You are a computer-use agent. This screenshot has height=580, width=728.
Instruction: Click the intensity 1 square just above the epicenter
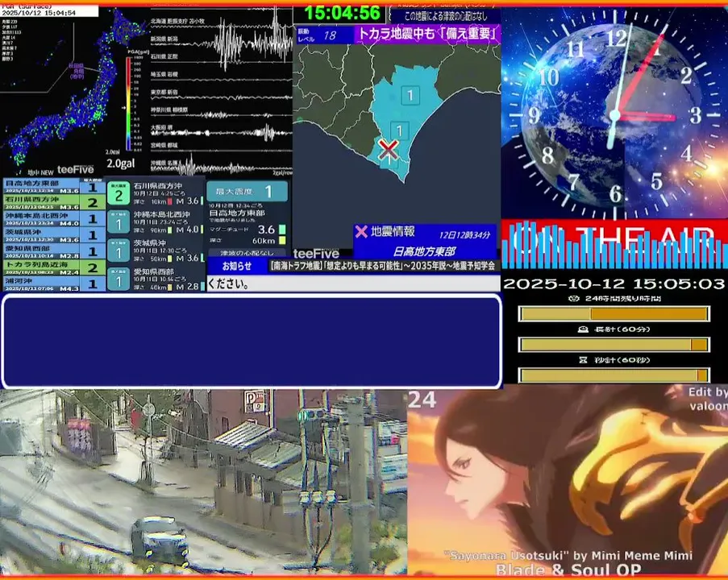[x=399, y=130]
